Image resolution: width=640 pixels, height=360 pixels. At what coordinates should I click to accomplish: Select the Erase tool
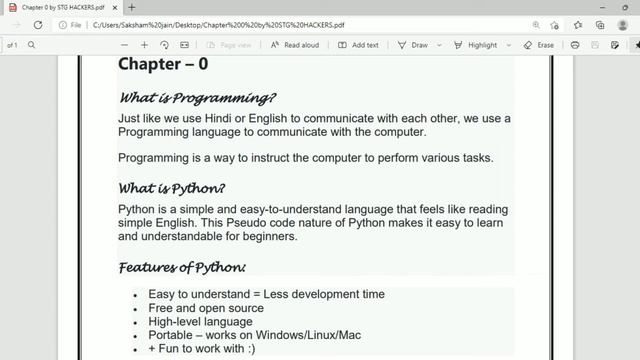pyautogui.click(x=539, y=45)
